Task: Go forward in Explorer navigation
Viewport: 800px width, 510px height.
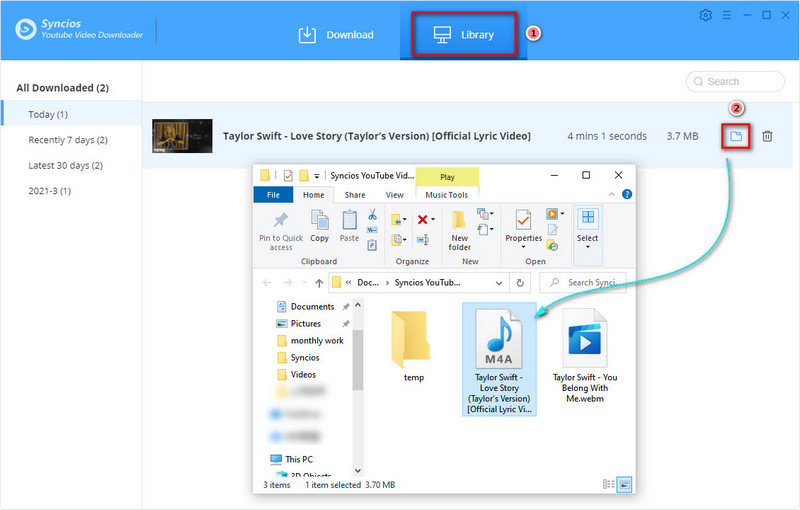Action: [x=288, y=283]
